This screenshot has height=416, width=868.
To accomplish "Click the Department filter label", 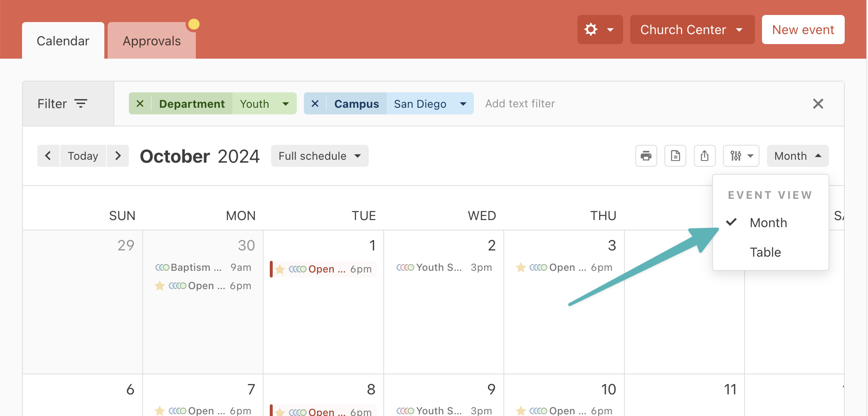I will [x=192, y=104].
